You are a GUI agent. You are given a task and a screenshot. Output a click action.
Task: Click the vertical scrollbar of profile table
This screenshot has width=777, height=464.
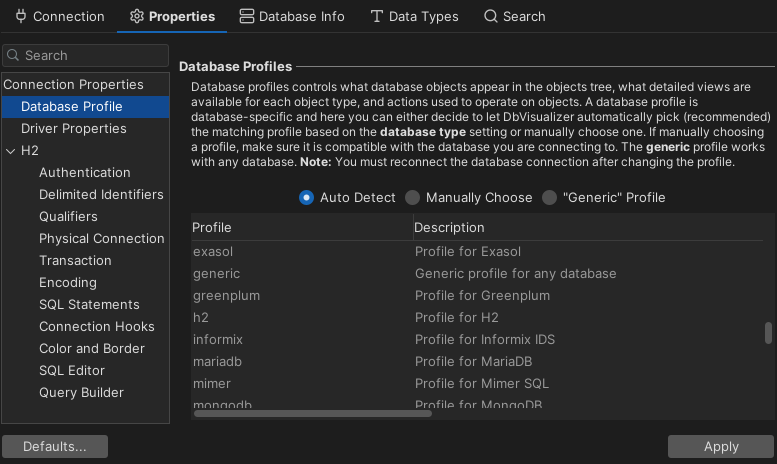[x=769, y=333]
